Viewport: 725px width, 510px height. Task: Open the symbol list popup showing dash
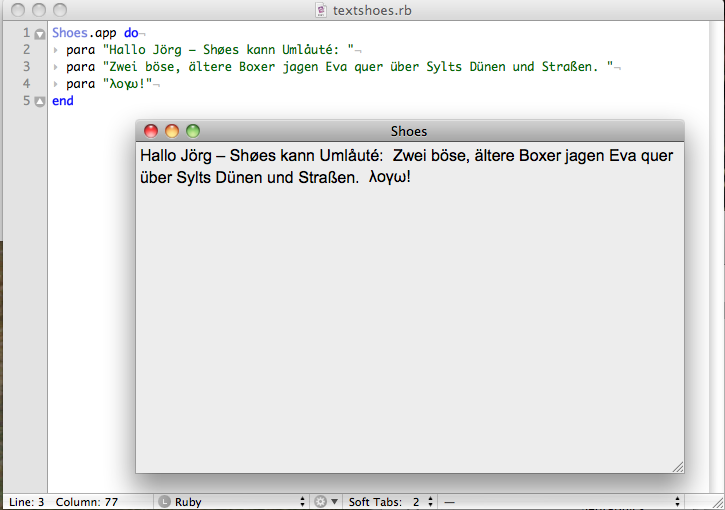tap(561, 502)
